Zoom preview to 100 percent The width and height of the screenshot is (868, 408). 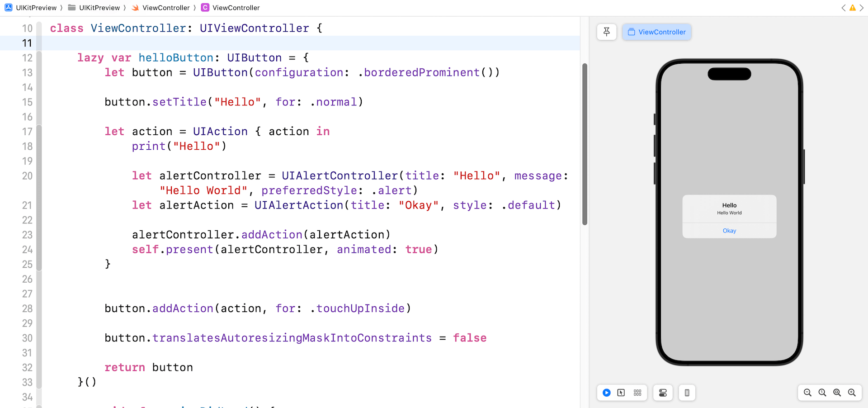click(822, 393)
